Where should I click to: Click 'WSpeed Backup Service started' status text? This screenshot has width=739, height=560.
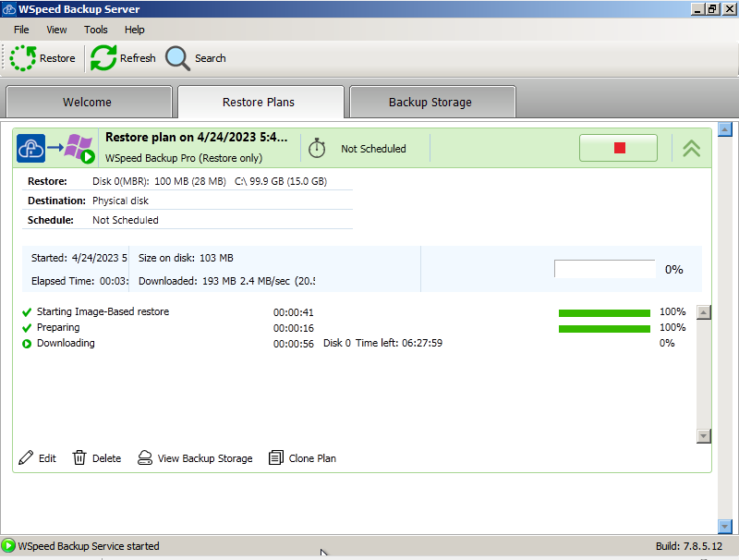(89, 546)
